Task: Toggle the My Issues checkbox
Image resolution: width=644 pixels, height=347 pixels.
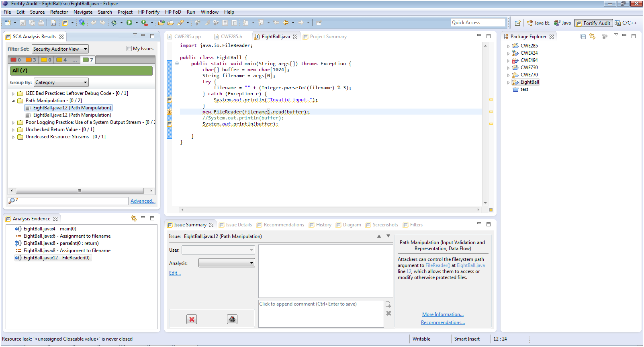Action: pos(129,49)
